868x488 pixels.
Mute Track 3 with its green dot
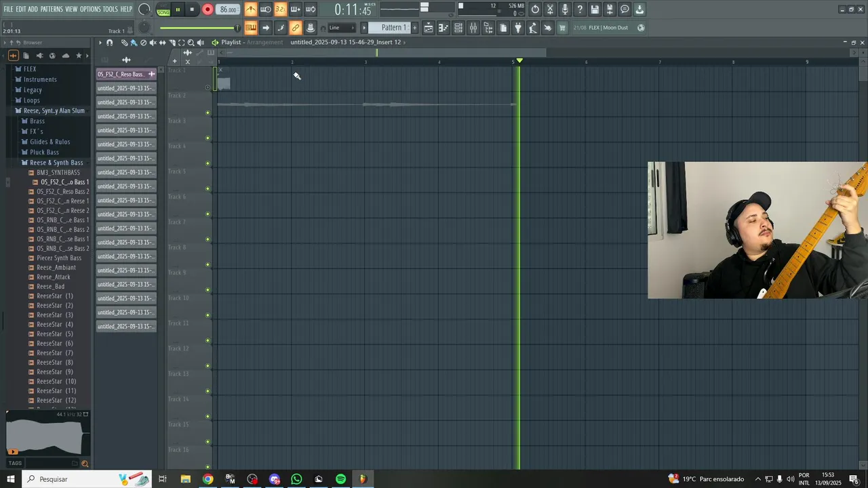208,138
